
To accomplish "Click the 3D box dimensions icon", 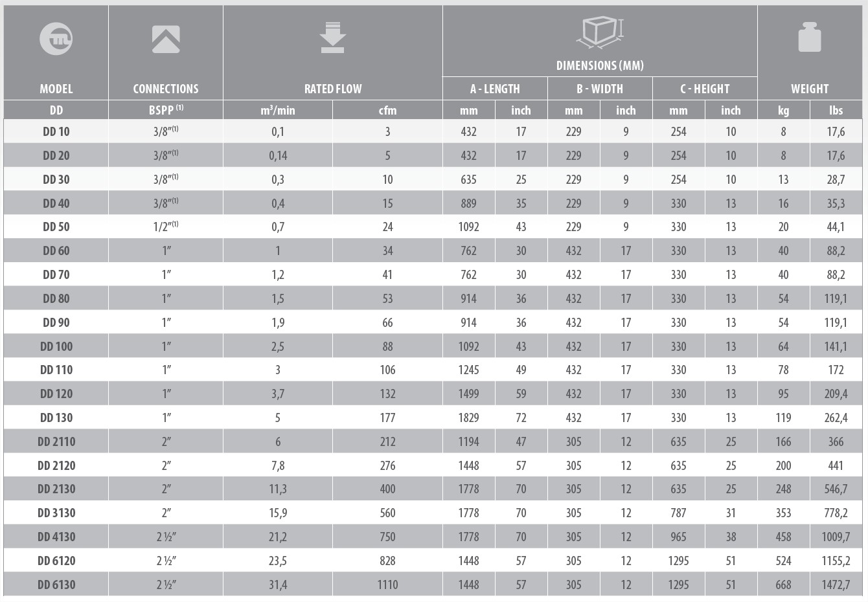I will click(x=600, y=32).
